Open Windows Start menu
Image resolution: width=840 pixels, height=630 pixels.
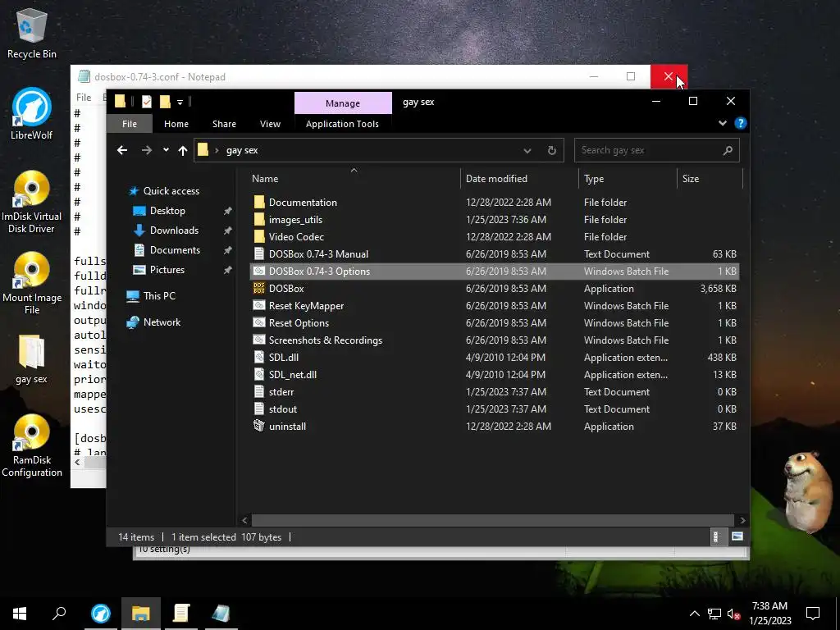click(20, 614)
